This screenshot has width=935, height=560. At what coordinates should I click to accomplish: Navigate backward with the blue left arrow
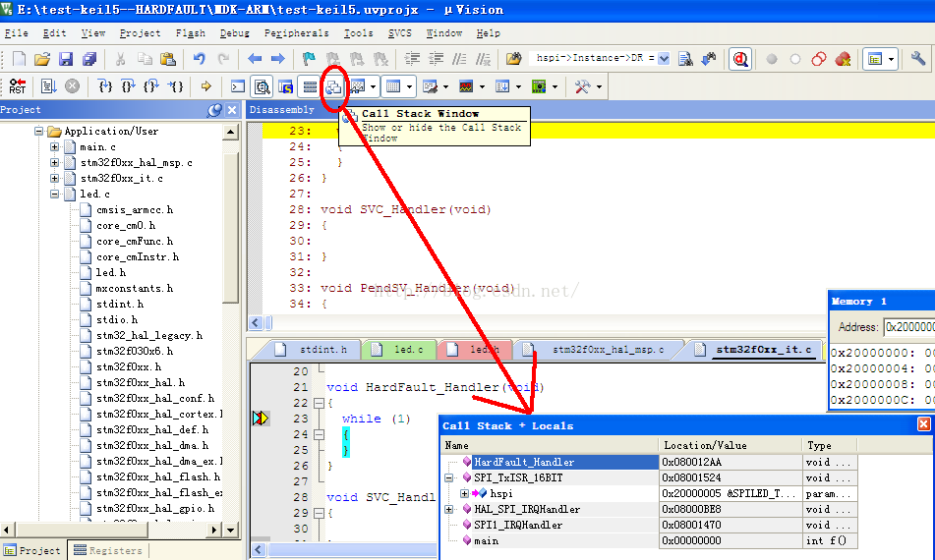pyautogui.click(x=255, y=58)
